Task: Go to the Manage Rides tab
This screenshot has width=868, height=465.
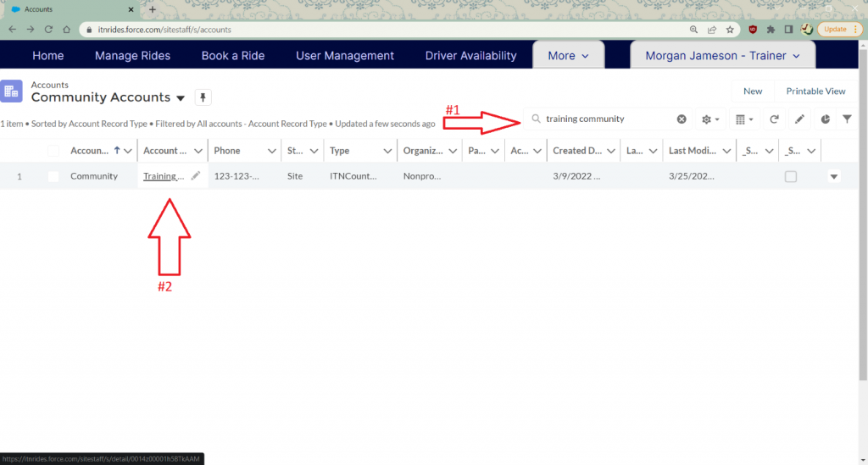Action: tap(132, 56)
